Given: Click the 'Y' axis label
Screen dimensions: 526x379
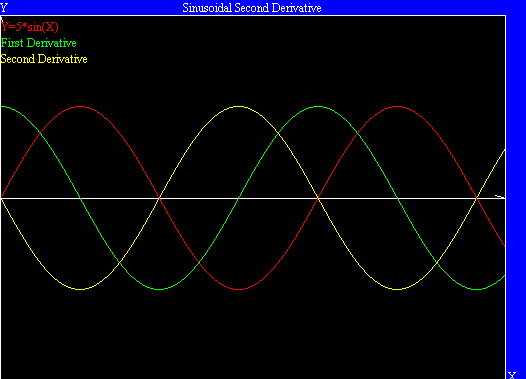Looking at the screenshot, I should point(4,8).
